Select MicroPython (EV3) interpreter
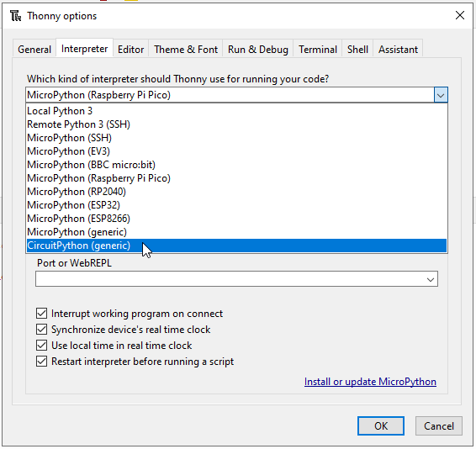 click(236, 151)
